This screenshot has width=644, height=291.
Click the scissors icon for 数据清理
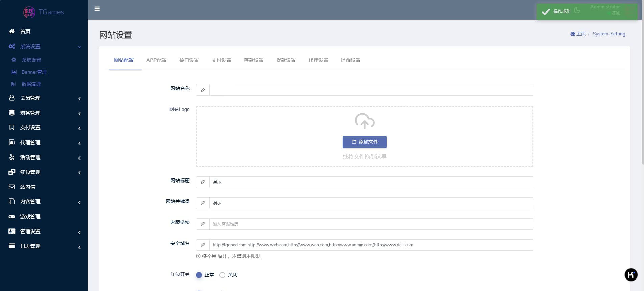tap(14, 84)
